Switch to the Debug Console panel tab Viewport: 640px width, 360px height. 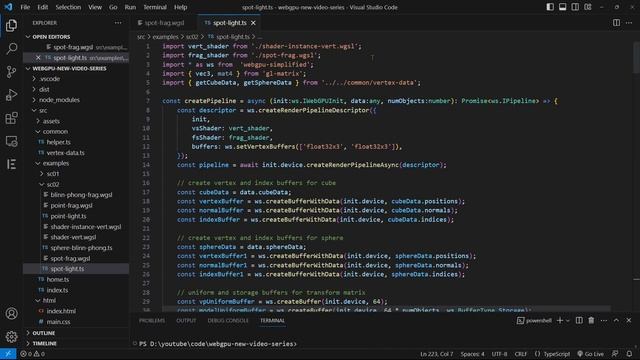(228, 320)
